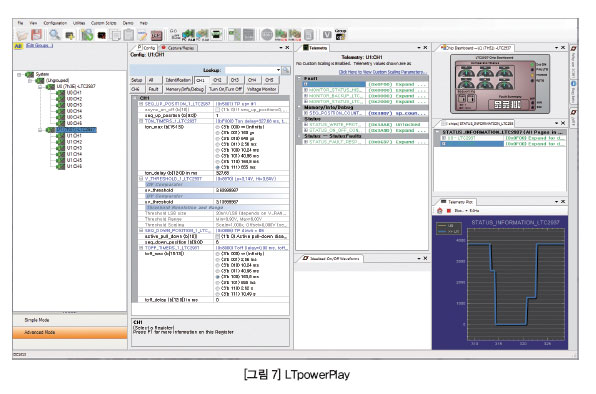Image resolution: width=596 pixels, height=394 pixels.
Task: Select U0:CH3 in the system tree
Action: [x=74, y=105]
